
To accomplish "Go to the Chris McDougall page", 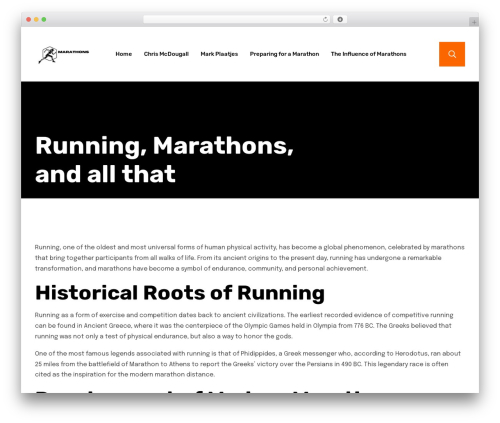I will pyautogui.click(x=166, y=54).
